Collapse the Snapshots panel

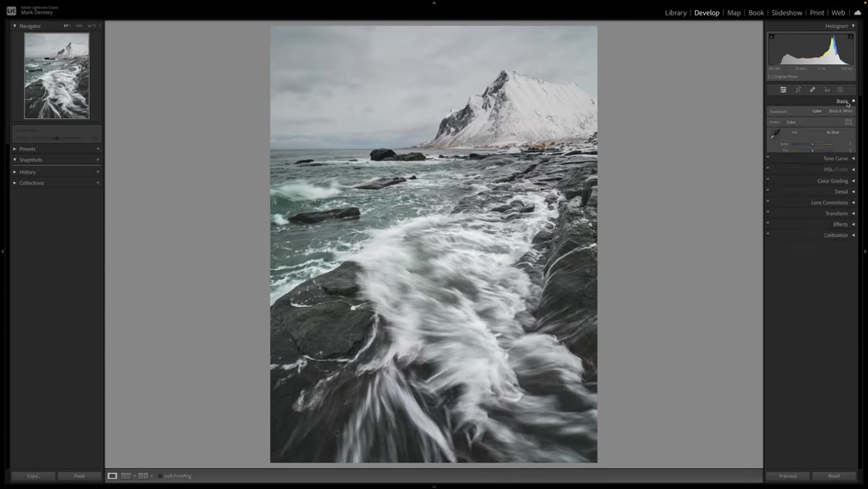point(14,160)
